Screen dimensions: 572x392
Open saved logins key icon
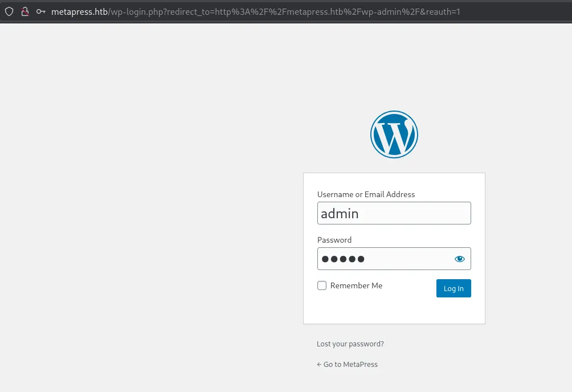[40, 11]
